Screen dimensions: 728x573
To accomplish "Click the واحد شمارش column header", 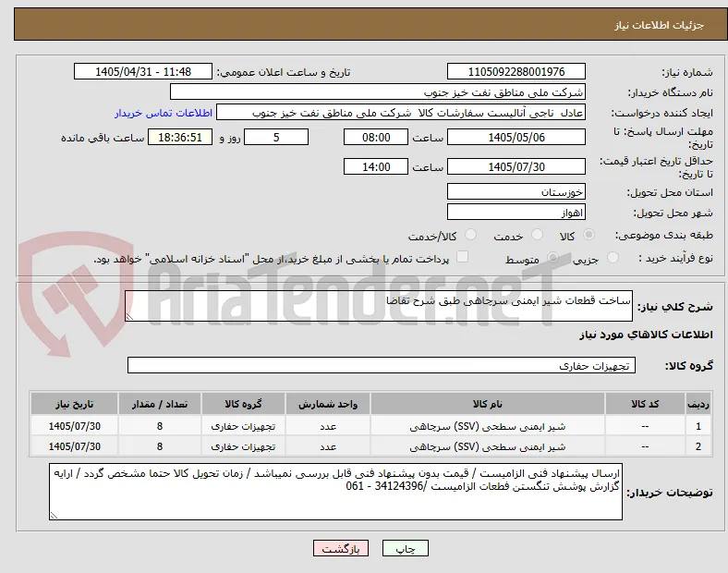I will [328, 404].
